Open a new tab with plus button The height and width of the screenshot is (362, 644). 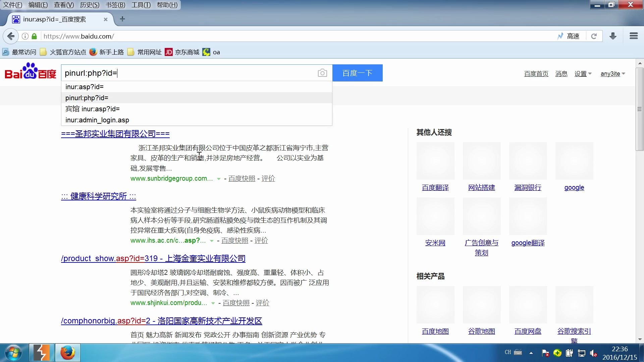coord(122,19)
